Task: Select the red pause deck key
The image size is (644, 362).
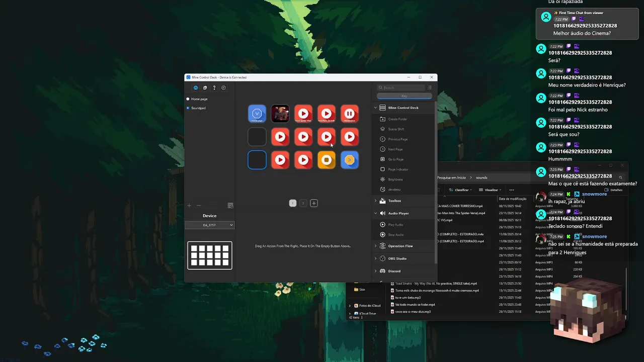Action: click(350, 114)
